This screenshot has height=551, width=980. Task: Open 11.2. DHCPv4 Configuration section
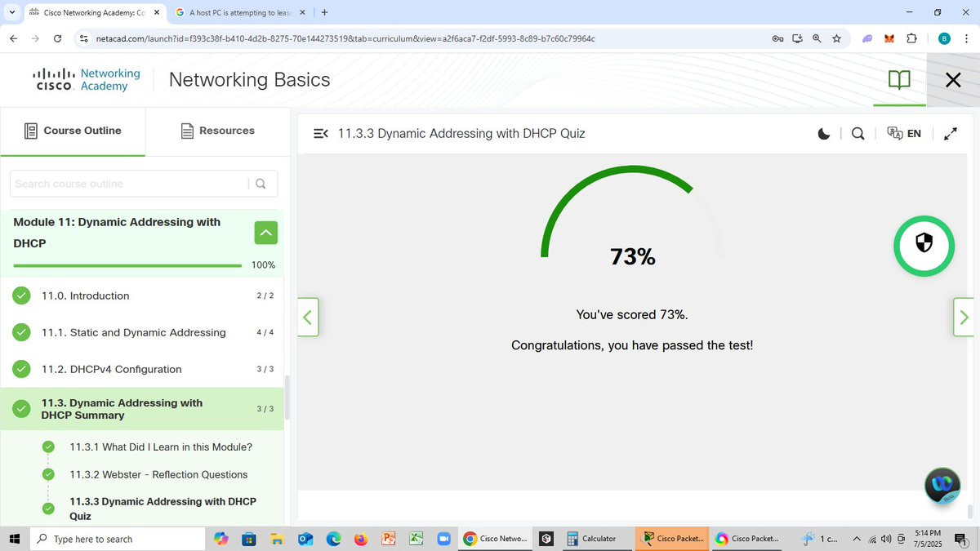[x=143, y=369]
